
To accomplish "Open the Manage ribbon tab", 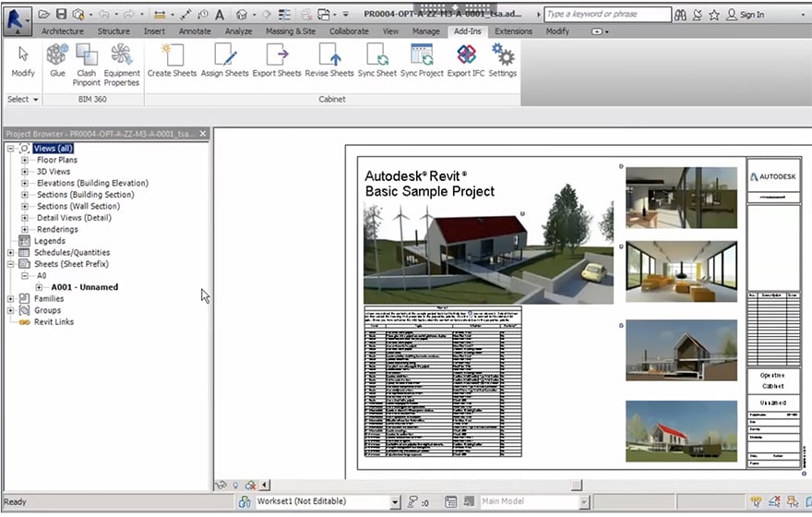I will click(425, 31).
